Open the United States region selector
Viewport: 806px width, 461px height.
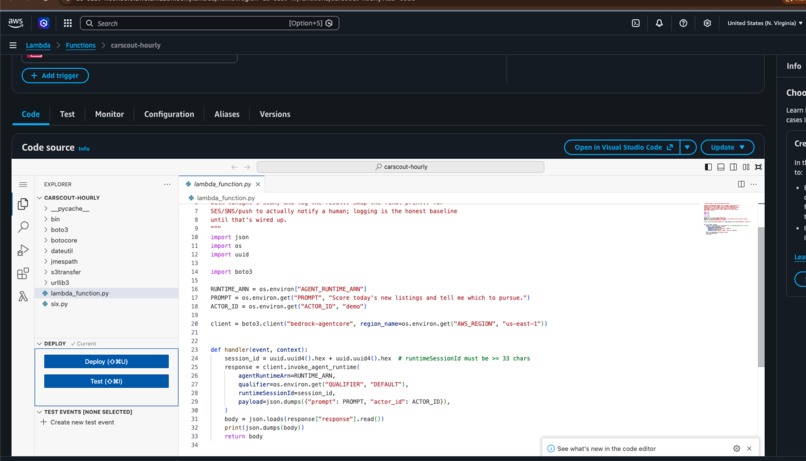764,23
